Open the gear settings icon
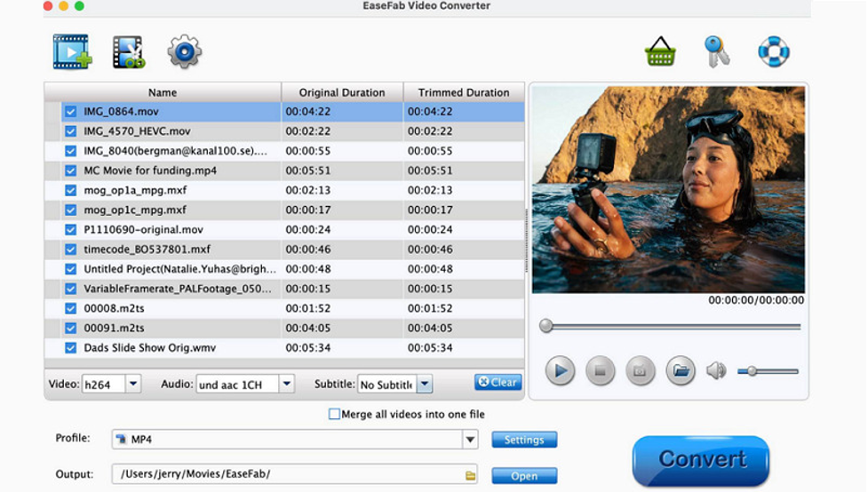This screenshot has width=868, height=492. (184, 52)
